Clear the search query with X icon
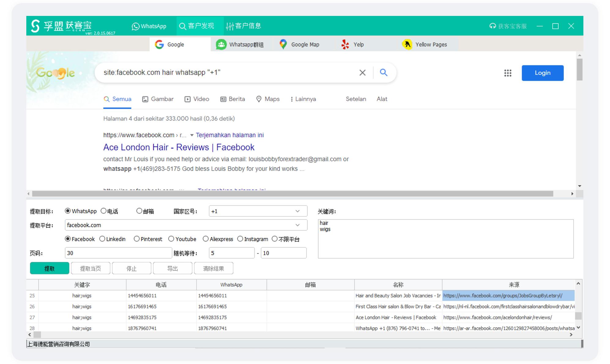 click(362, 72)
